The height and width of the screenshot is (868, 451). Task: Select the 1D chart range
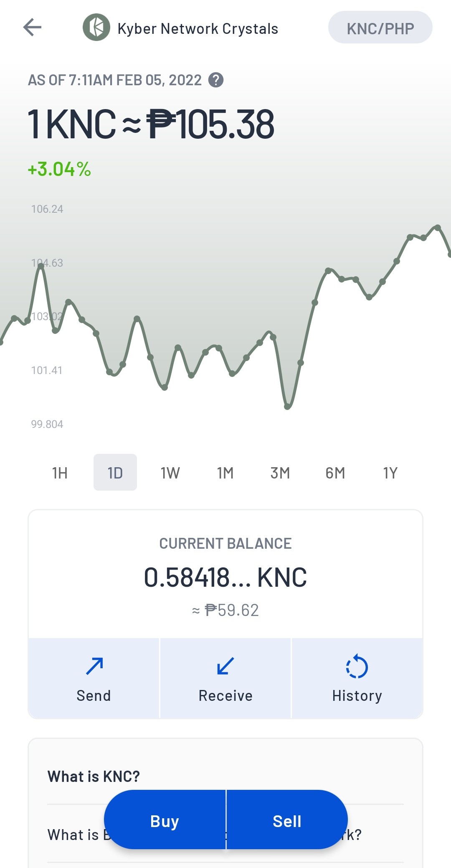coord(115,473)
